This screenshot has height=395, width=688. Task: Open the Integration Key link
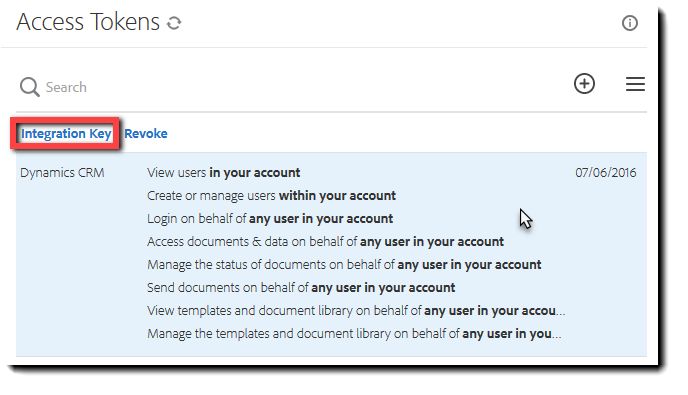pos(66,133)
